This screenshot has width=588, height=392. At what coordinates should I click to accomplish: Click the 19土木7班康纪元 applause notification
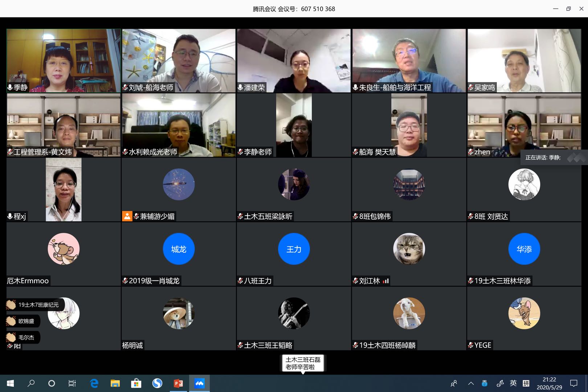34,305
